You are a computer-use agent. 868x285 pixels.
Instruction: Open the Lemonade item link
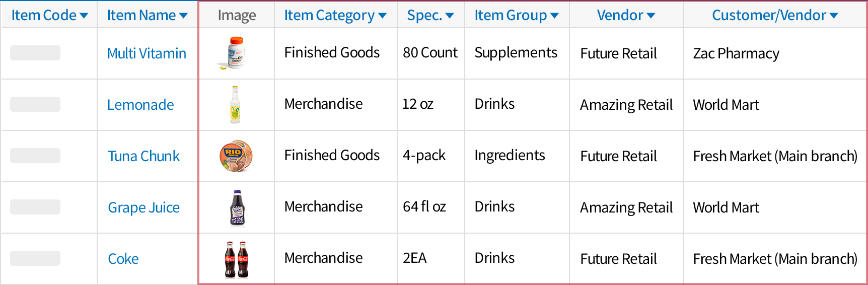(140, 105)
